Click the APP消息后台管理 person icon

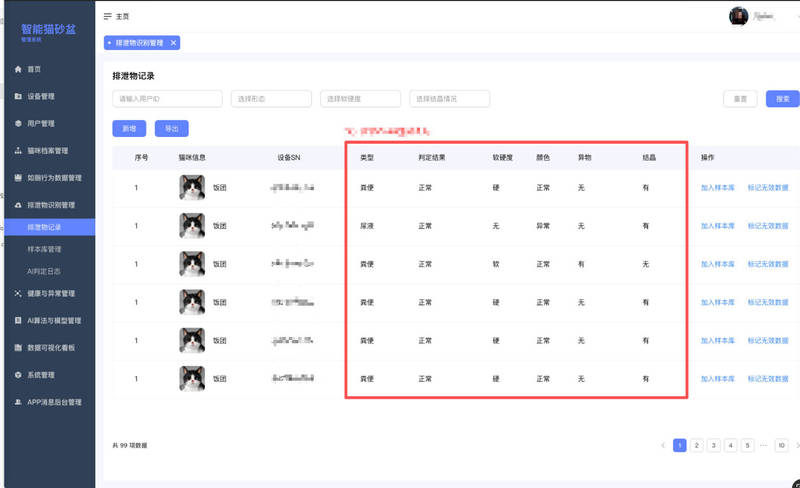[18, 402]
